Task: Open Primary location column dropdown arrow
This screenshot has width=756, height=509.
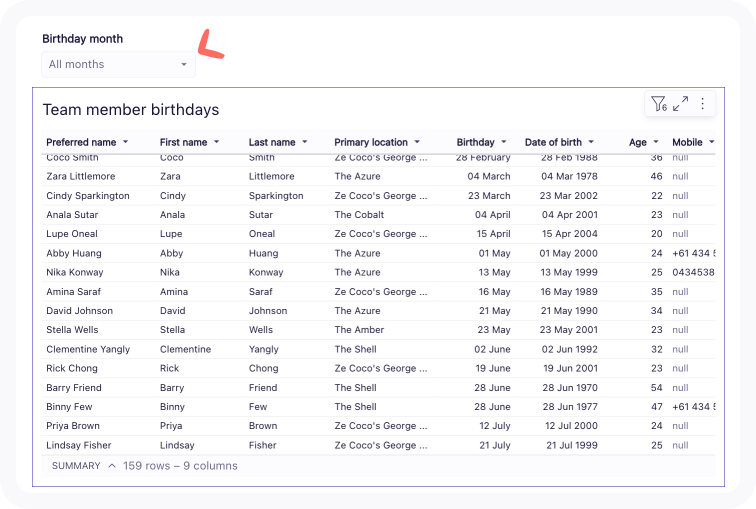Action: 417,142
